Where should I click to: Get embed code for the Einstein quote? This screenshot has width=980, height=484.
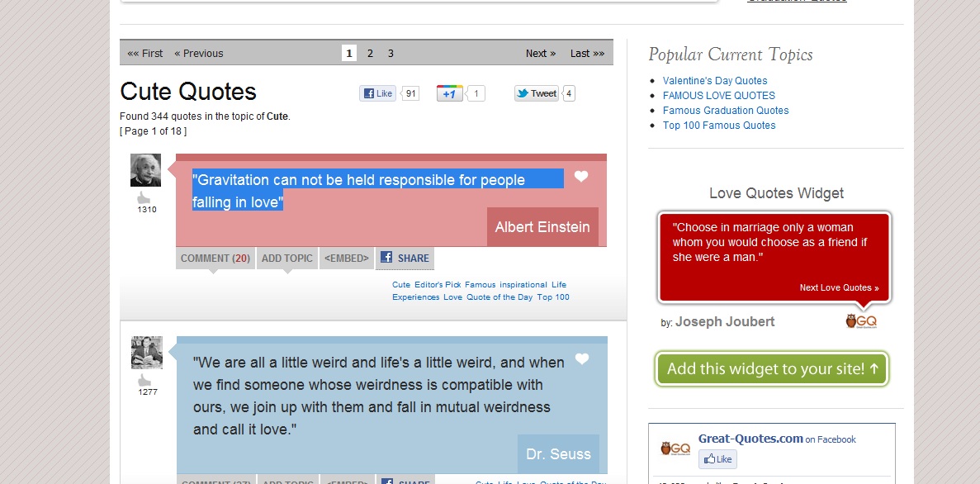pos(346,258)
